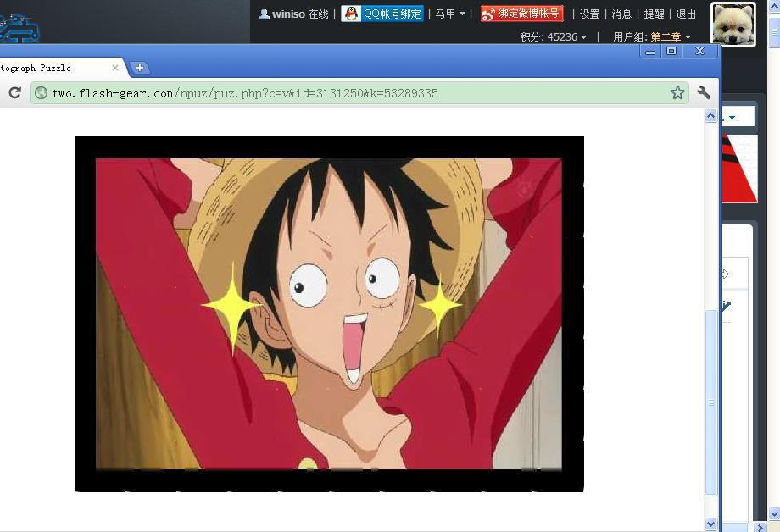Open the 设置 settings link
780x532 pixels.
coord(590,14)
